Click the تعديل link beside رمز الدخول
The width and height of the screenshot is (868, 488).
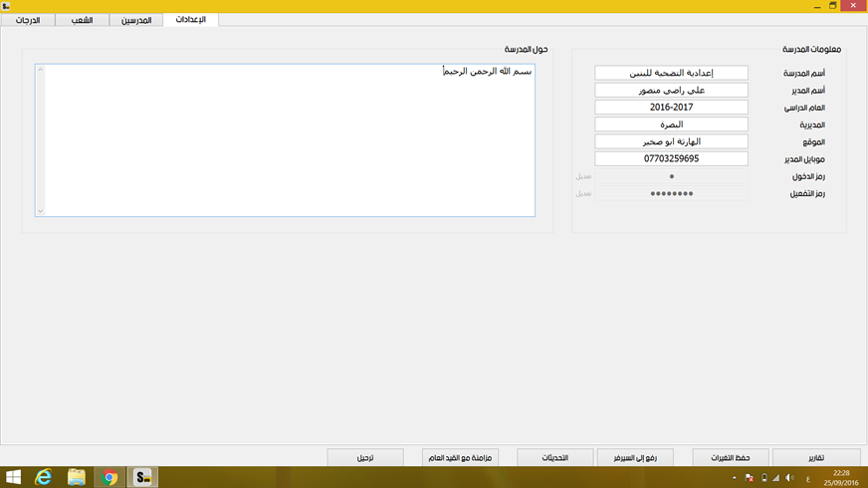coord(584,176)
